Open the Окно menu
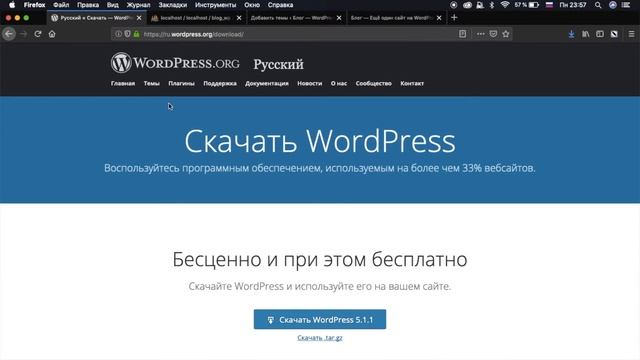Image resolution: width=640 pixels, height=360 pixels. point(252,5)
